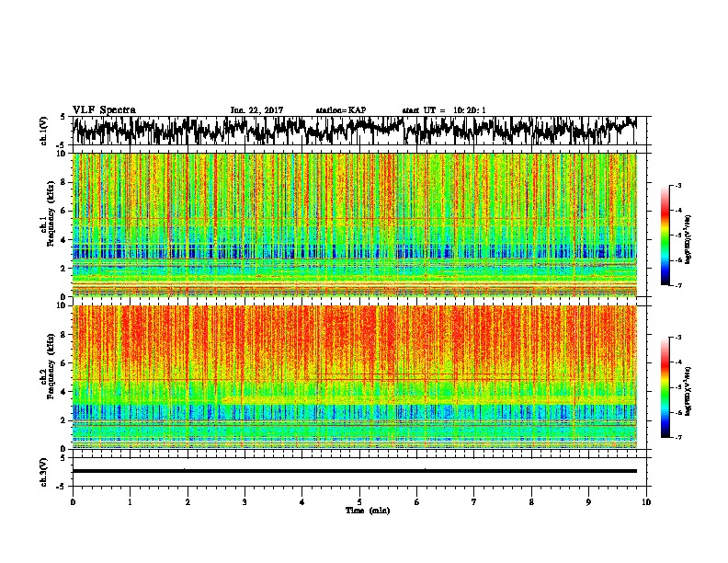Click the ch.1 voltage waveform trace

[355, 131]
